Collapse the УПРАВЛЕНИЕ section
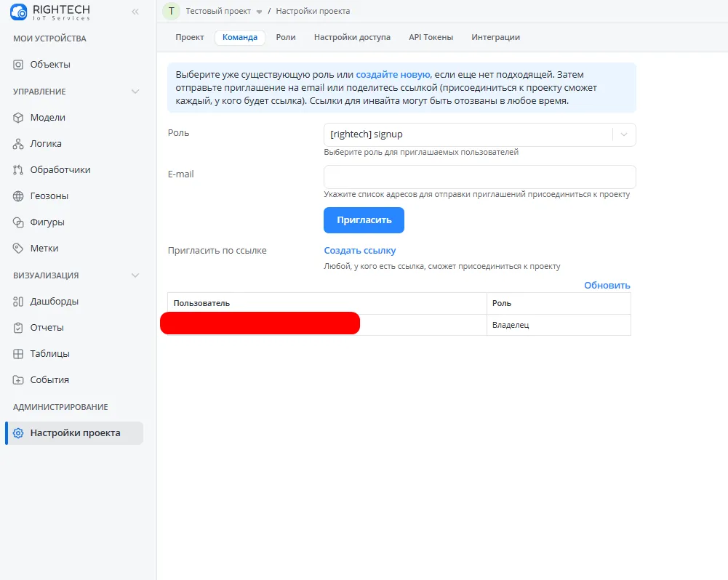The width and height of the screenshot is (728, 580). pos(135,92)
